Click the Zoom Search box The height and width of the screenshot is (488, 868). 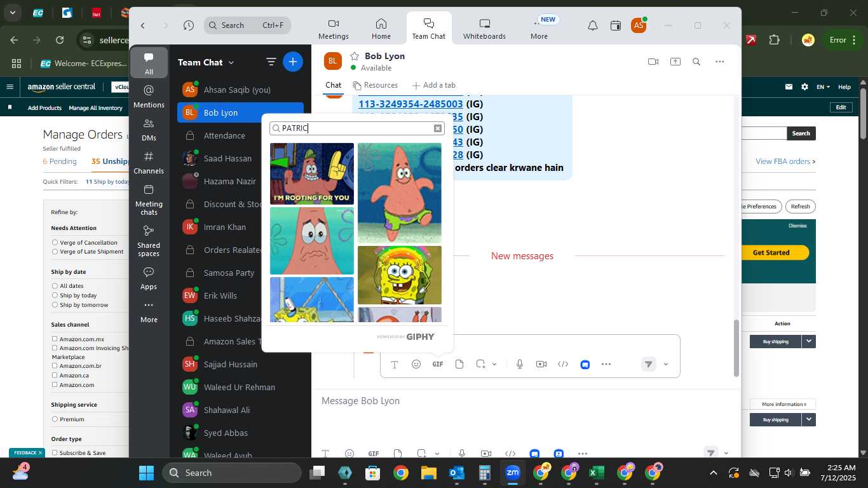[x=248, y=25]
